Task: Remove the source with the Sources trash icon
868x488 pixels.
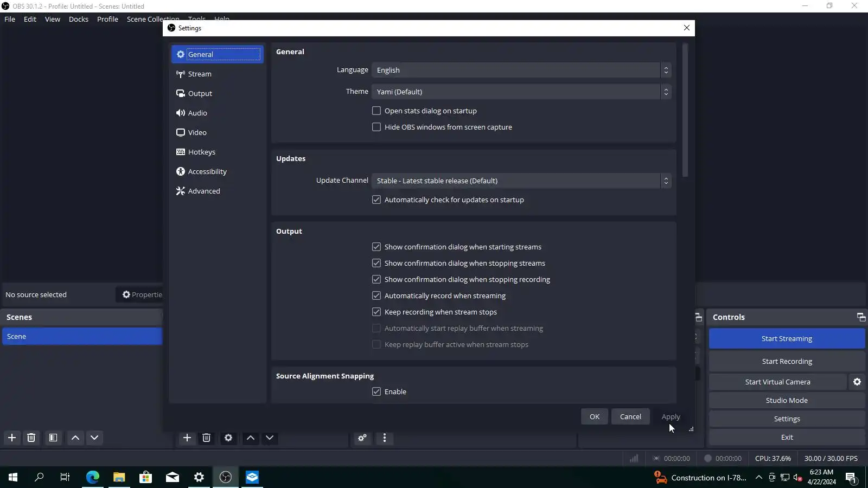Action: pyautogui.click(x=207, y=438)
